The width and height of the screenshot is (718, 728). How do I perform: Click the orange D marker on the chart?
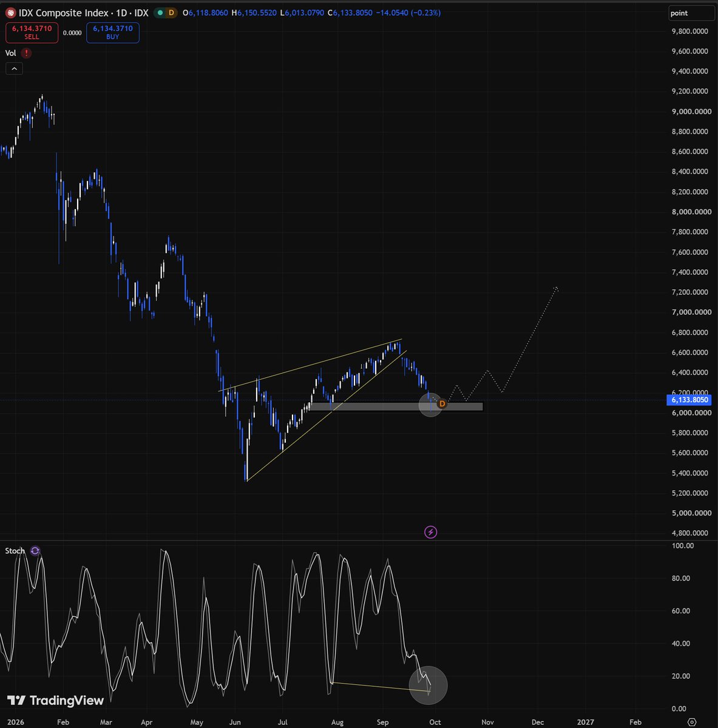[x=442, y=404]
